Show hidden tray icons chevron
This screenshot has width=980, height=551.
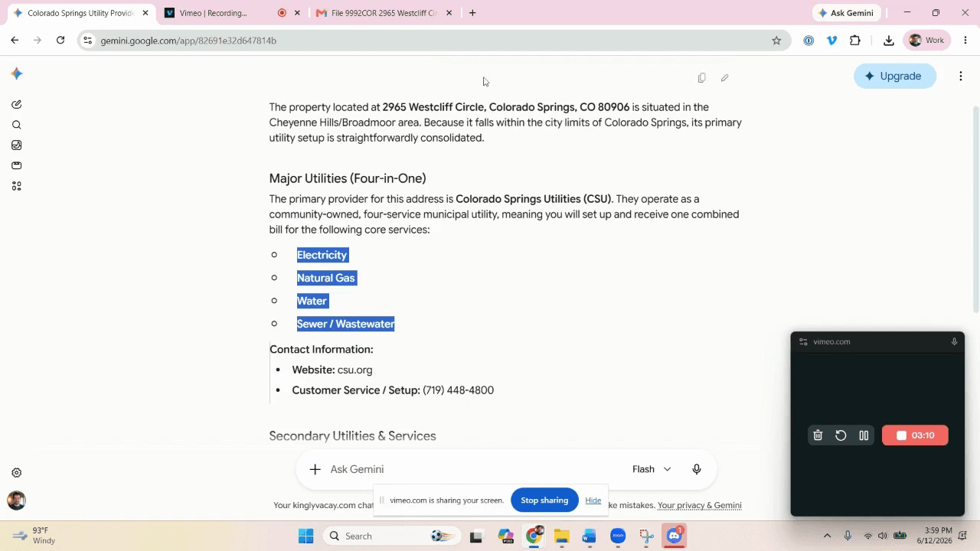click(x=827, y=536)
